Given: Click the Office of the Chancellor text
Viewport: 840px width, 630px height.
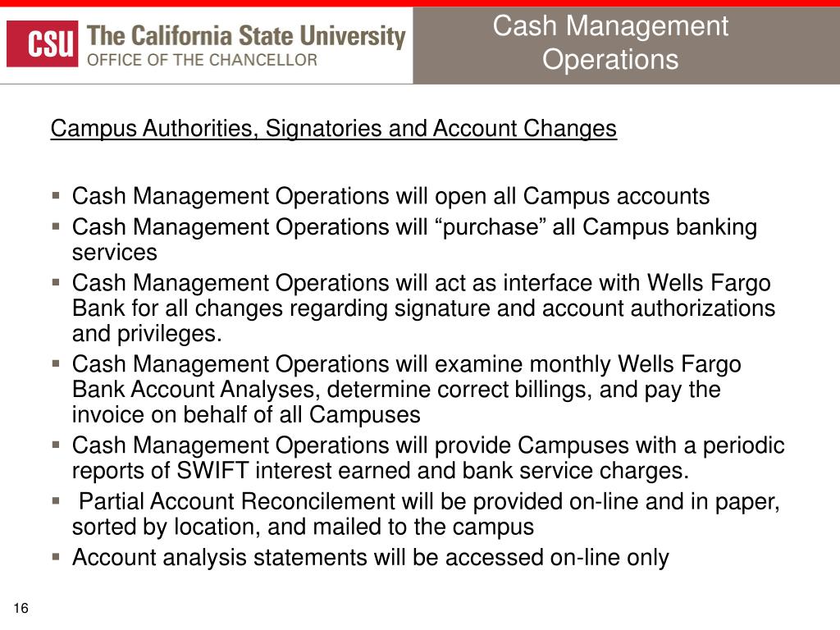Looking at the screenshot, I should [x=202, y=60].
